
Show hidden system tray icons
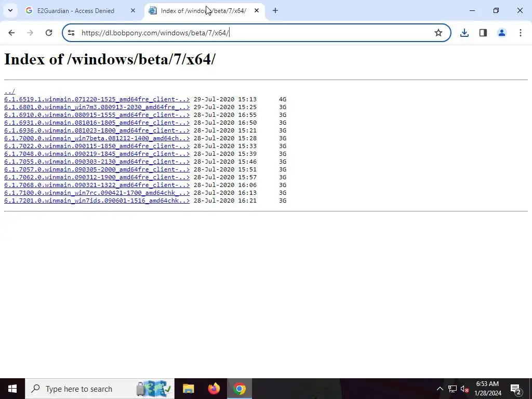[440, 389]
